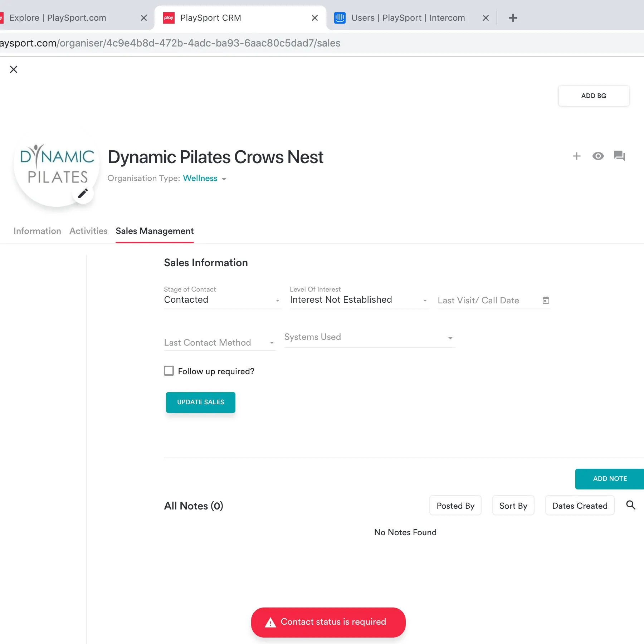The height and width of the screenshot is (644, 644).
Task: Open the Sort By filter
Action: [513, 506]
